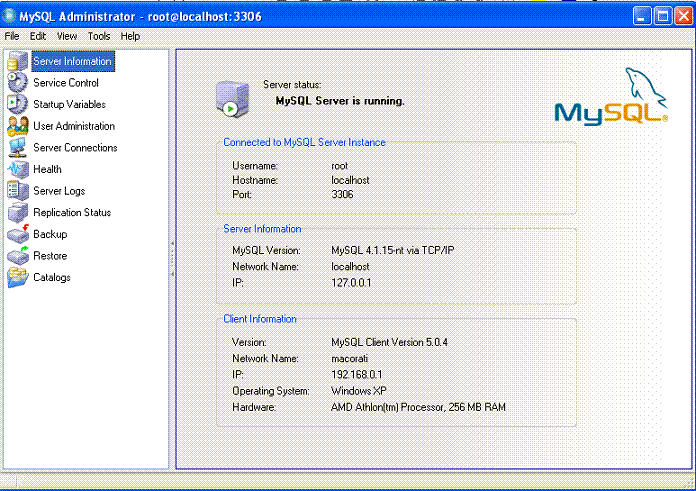Click the Restore drive icon
The height and width of the screenshot is (491, 696).
18,256
